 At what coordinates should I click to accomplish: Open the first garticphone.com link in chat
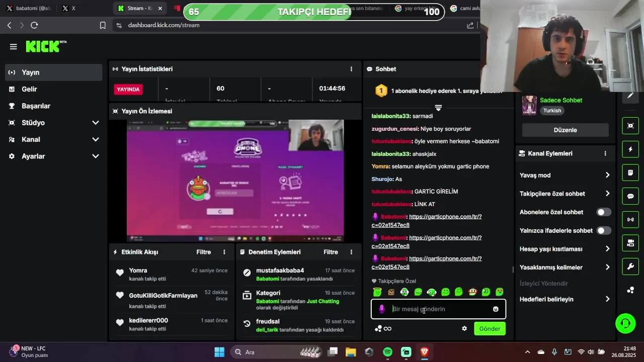tap(427, 221)
